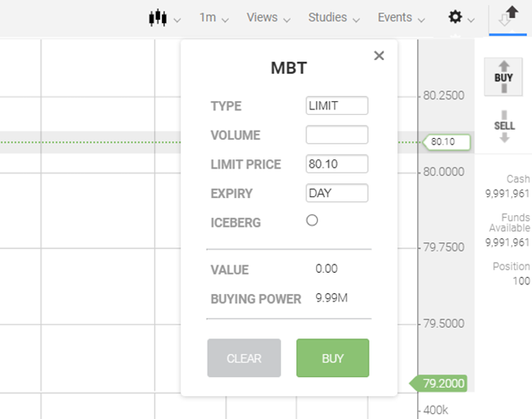Viewport: 532px width, 419px height.
Task: Click the BUY up-arrow icon in sidebar
Action: point(503,77)
